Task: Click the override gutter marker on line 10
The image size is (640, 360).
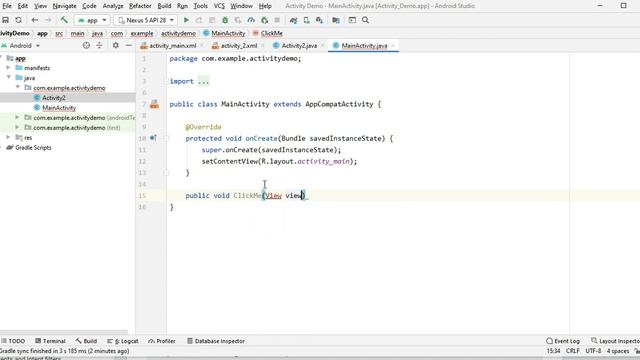Action: pos(153,138)
